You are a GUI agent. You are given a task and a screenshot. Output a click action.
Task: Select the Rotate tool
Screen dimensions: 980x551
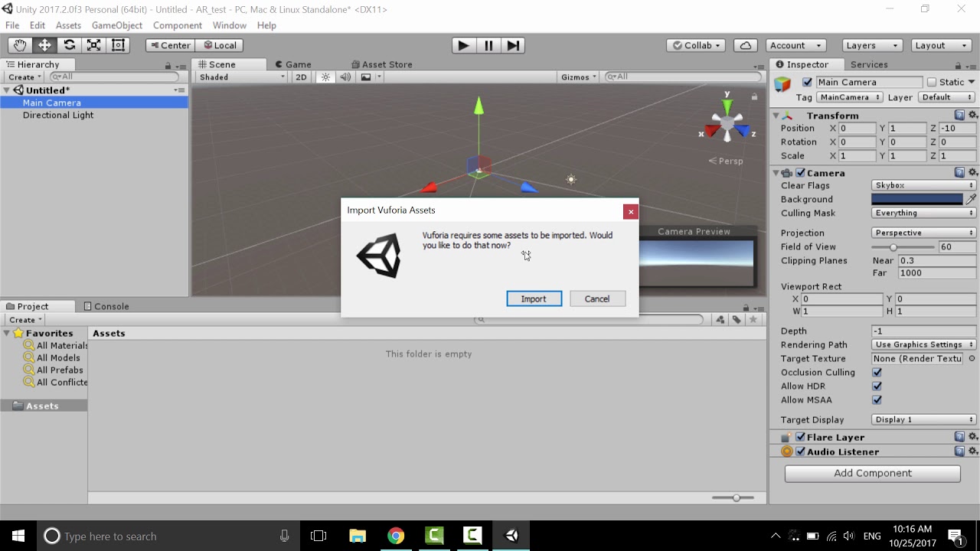tap(69, 45)
